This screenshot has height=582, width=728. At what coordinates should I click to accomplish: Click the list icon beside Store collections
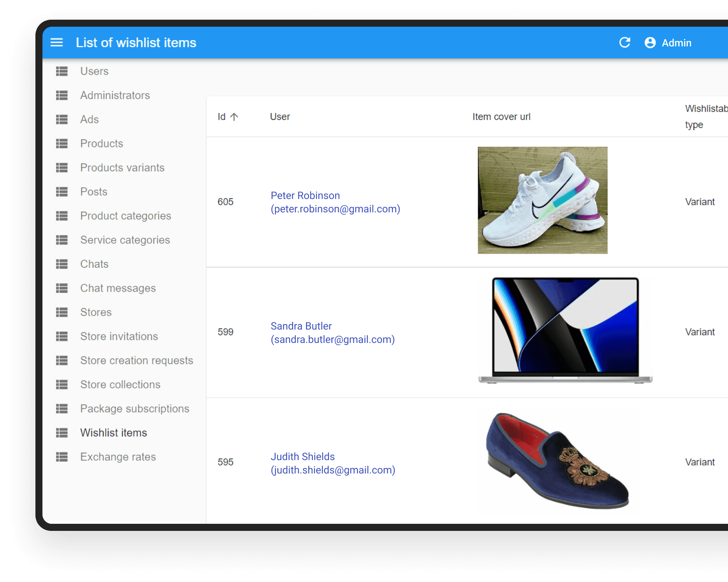point(62,385)
